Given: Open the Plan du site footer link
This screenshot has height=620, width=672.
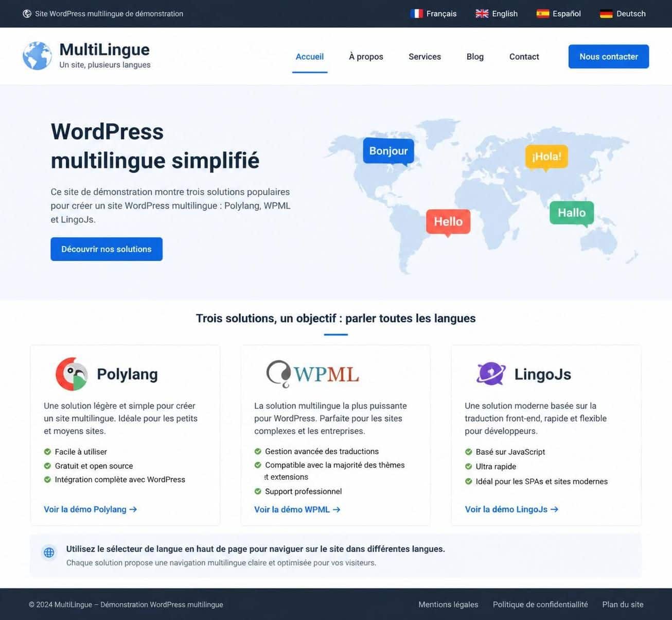Looking at the screenshot, I should [623, 605].
